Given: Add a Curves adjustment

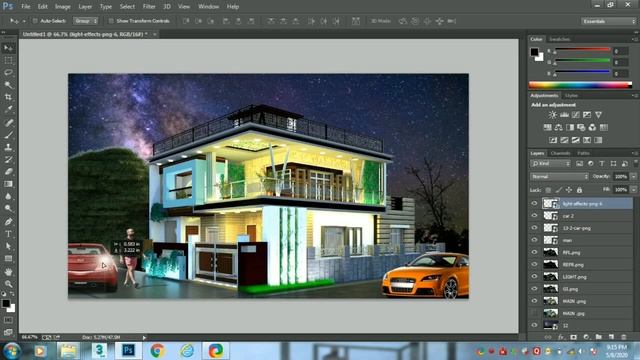Looking at the screenshot, I should click(576, 115).
